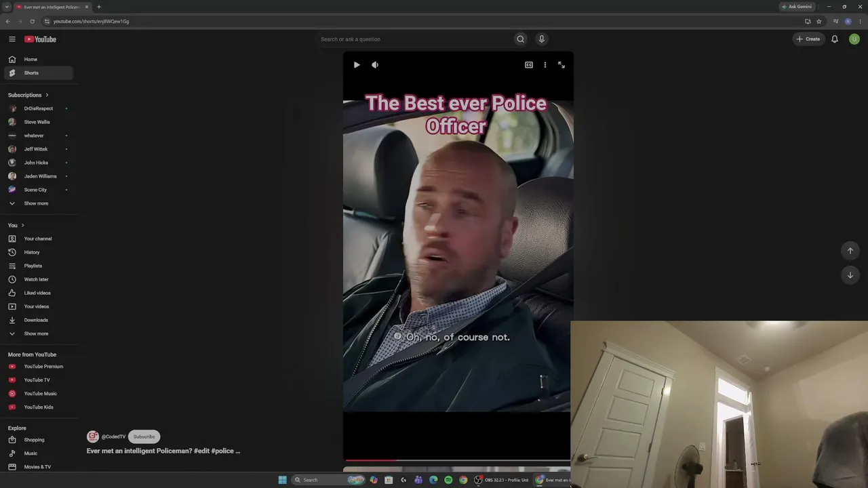Open the Chrome three-dot menu
This screenshot has height=488, width=868.
click(x=861, y=21)
